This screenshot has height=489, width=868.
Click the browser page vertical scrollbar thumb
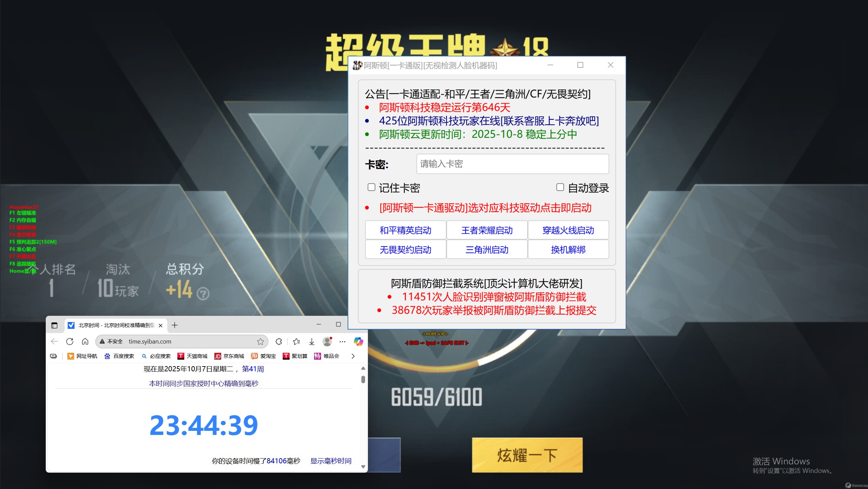(x=363, y=379)
